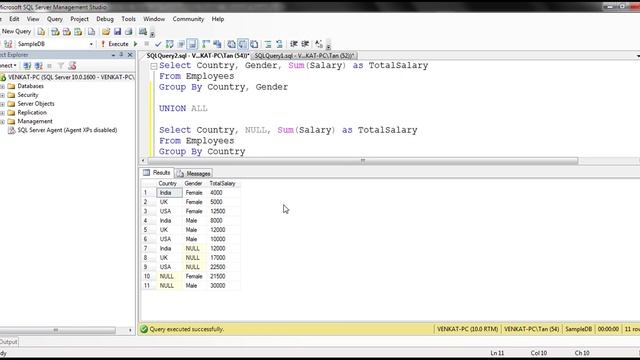The width and height of the screenshot is (640, 360).
Task: Click the Cancel Executing Query stop icon
Action: tap(147, 44)
